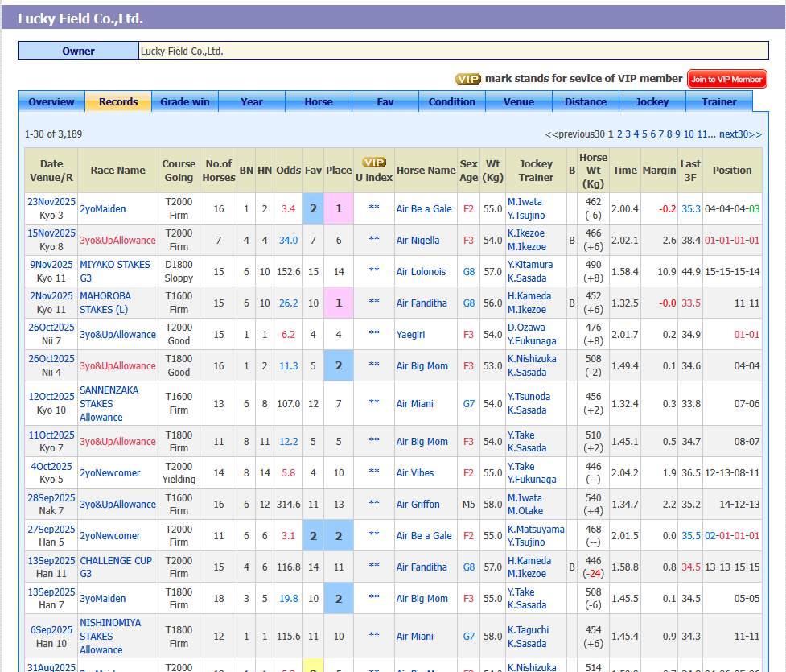786x672 pixels.
Task: Go to next30 results page
Action: [740, 134]
